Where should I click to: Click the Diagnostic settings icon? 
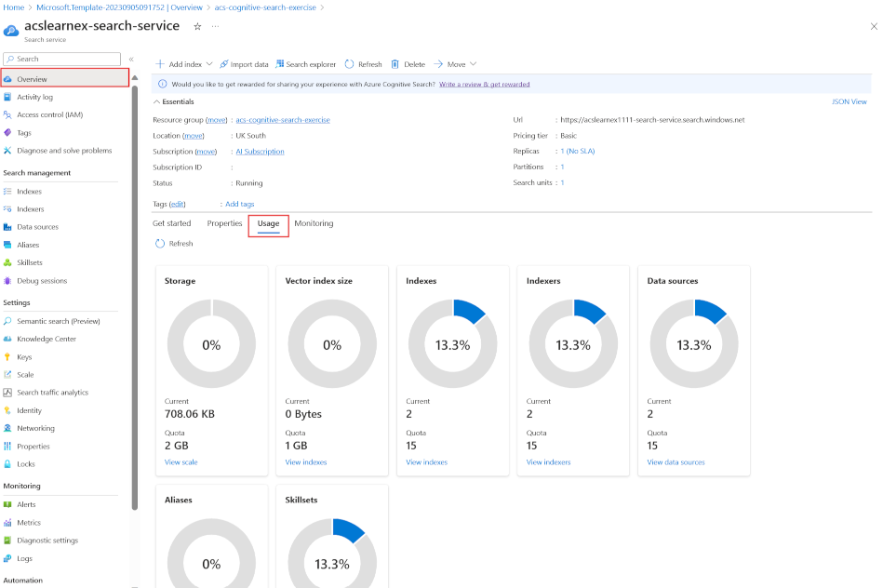[x=7, y=541]
